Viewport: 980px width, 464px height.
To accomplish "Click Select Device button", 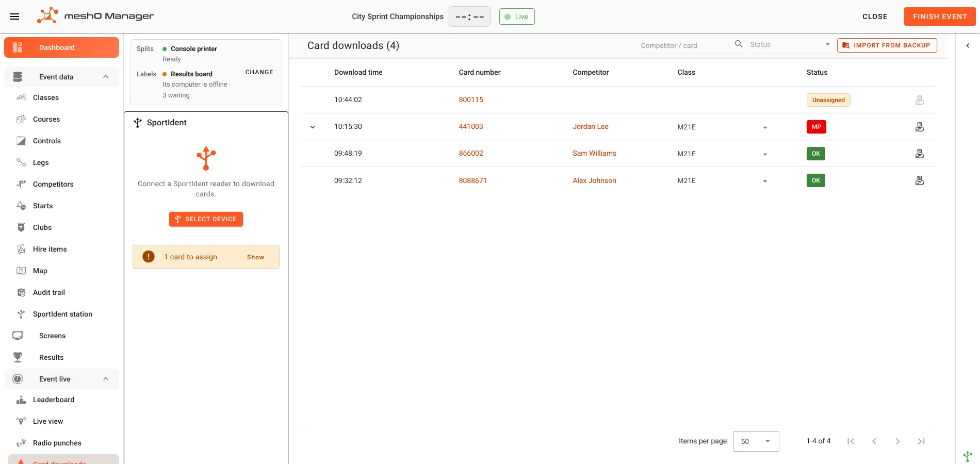I will point(206,219).
